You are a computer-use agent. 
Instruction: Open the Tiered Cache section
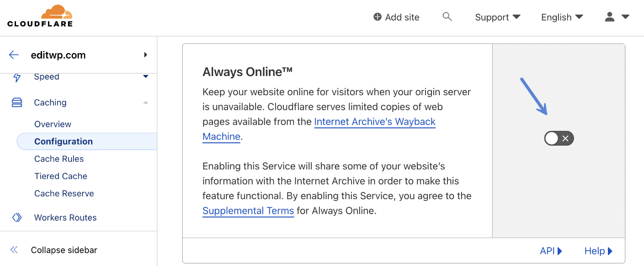(x=60, y=176)
